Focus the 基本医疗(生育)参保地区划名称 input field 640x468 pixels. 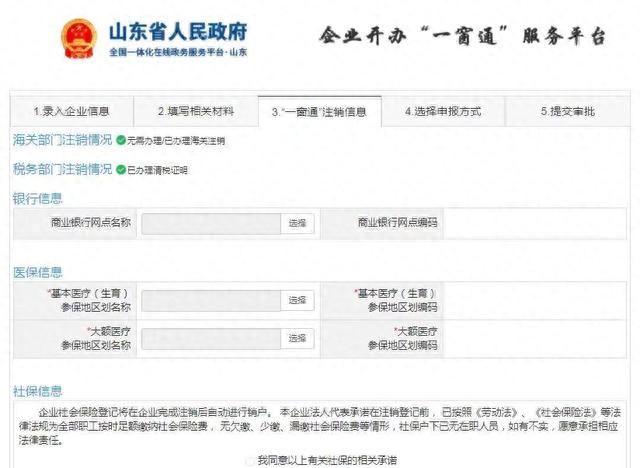tap(211, 300)
